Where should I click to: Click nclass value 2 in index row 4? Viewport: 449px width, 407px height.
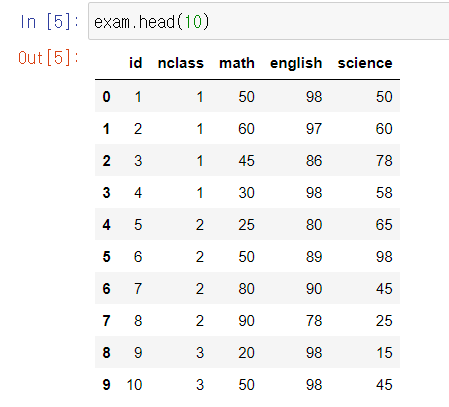click(200, 225)
